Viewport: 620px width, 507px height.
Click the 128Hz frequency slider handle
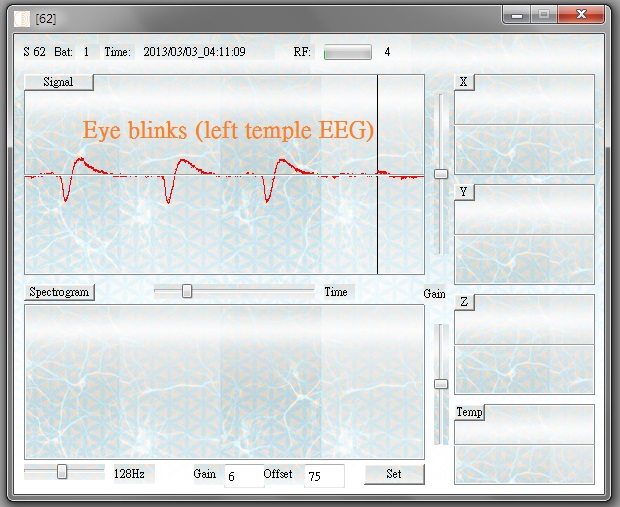click(62, 471)
